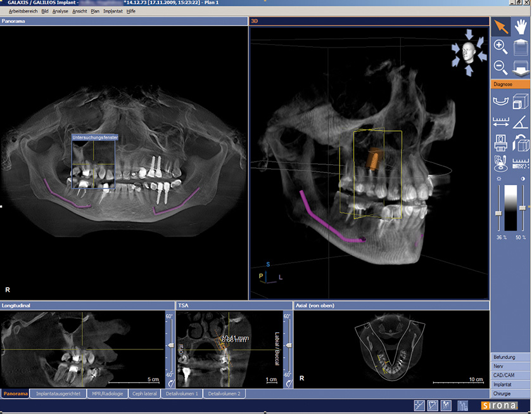
Task: Click the Untersuchungsfenster box in Panorama
Action: (x=94, y=161)
